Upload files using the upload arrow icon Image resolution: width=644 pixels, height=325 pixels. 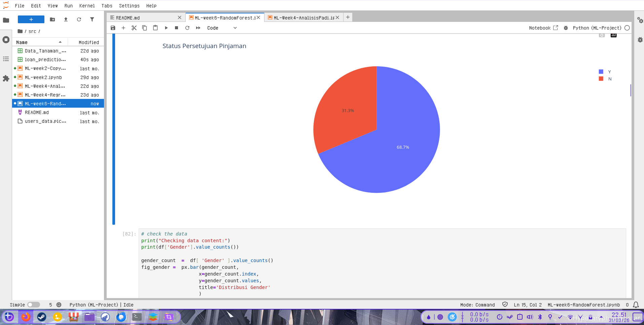tap(66, 20)
